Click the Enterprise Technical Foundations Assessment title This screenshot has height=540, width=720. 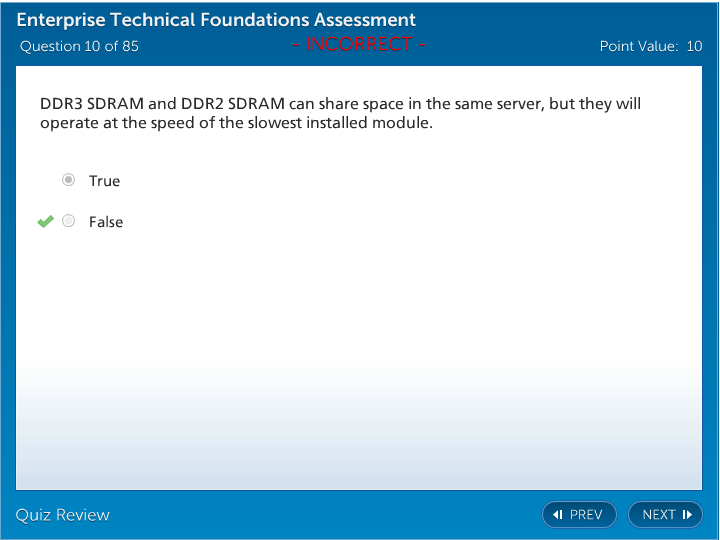216,20
